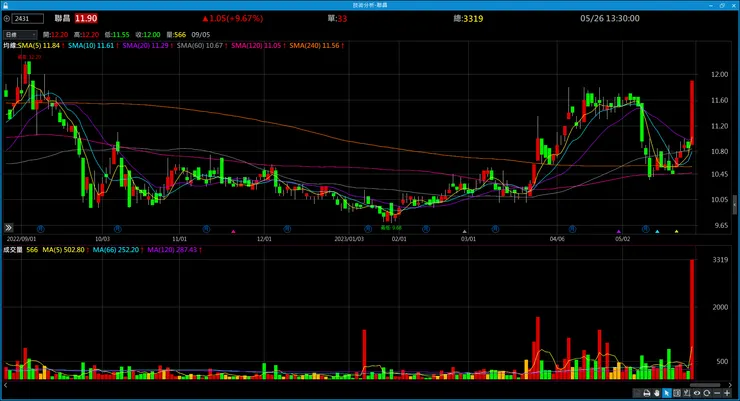
Task: Toggle the eye visibility icon
Action: click(697, 393)
